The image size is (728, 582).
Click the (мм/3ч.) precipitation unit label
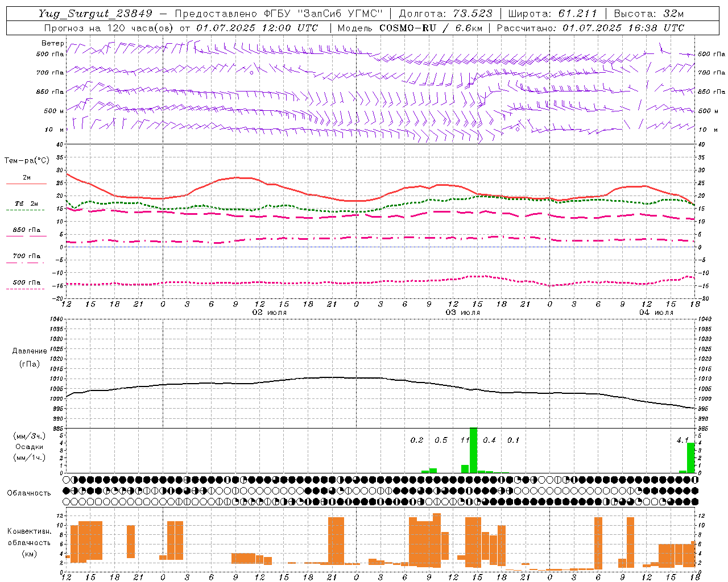tap(29, 436)
